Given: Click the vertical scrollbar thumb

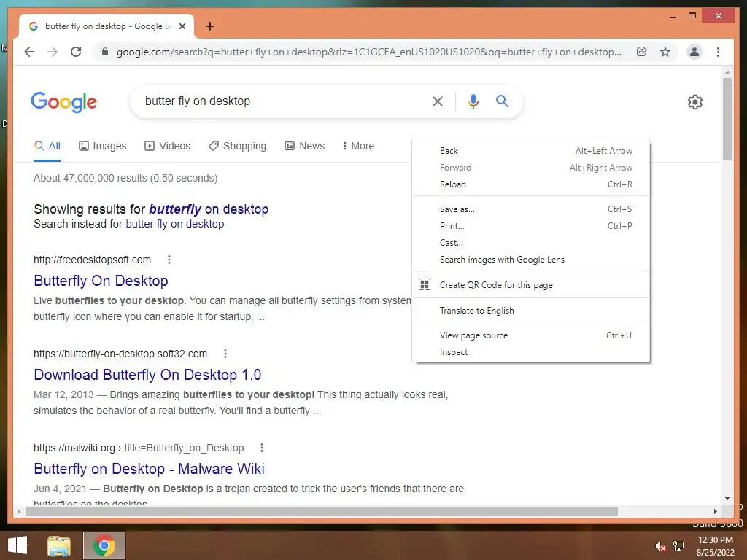Looking at the screenshot, I should click(727, 119).
